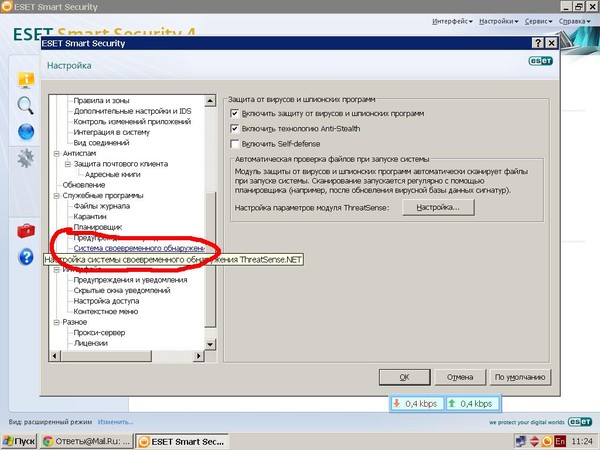Click the dialog help question mark button
The image size is (600, 450).
point(538,43)
